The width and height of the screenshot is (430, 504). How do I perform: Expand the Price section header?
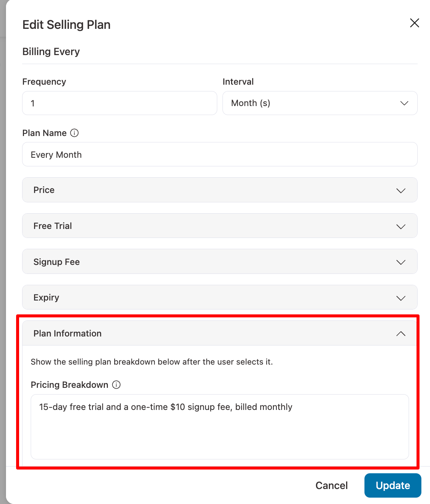click(x=219, y=190)
